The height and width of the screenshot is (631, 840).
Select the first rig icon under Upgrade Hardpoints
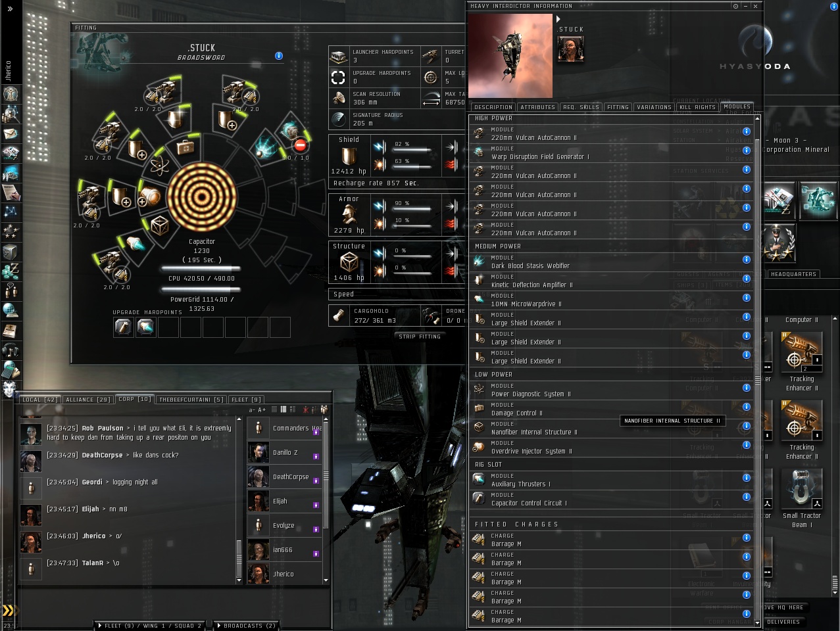(x=124, y=327)
